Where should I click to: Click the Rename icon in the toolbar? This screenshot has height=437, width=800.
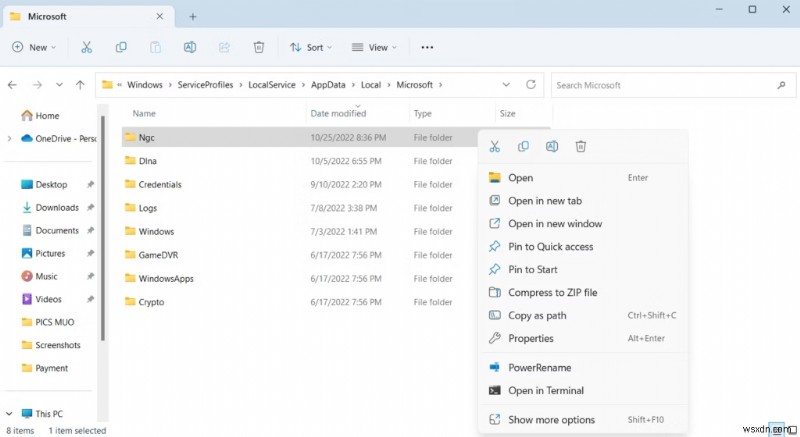(190, 47)
